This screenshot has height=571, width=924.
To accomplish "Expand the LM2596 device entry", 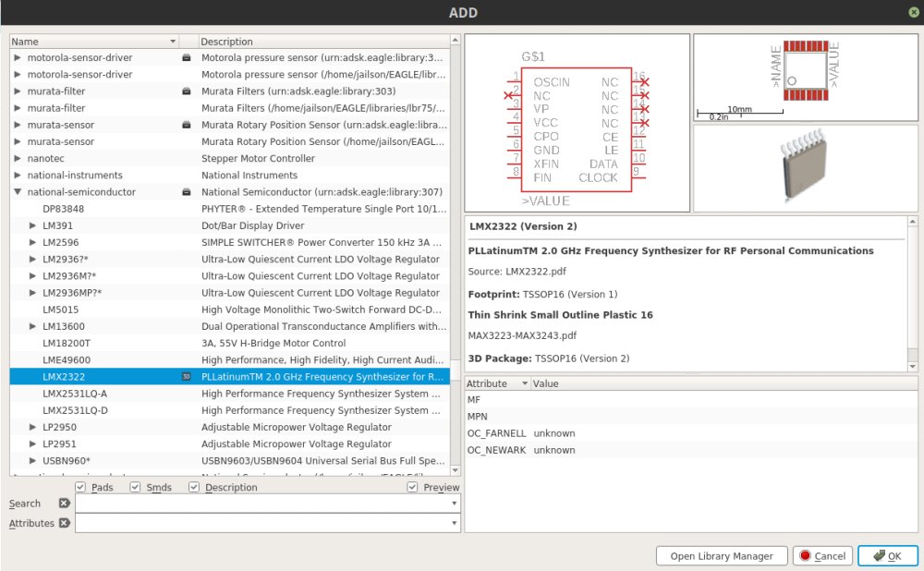I will click(32, 242).
